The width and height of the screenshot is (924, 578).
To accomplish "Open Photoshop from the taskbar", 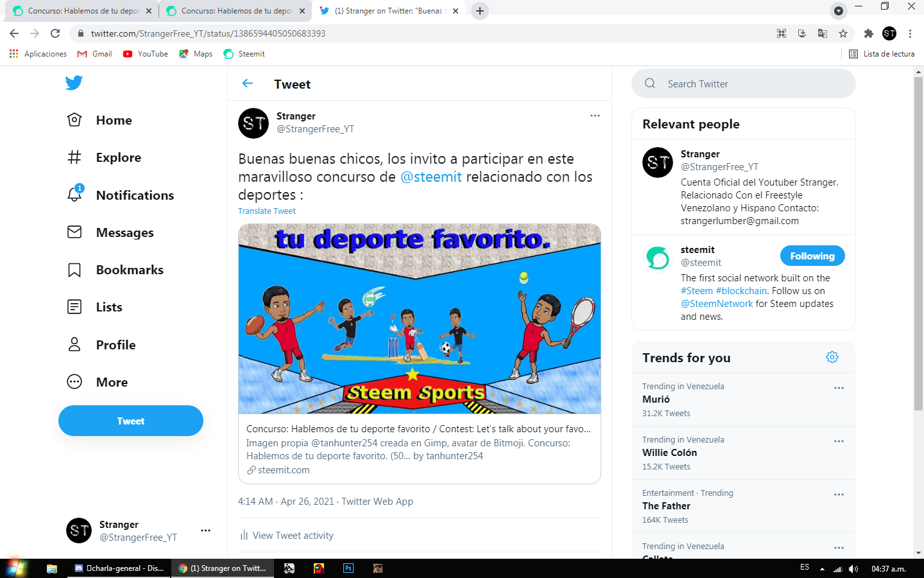I will click(348, 568).
